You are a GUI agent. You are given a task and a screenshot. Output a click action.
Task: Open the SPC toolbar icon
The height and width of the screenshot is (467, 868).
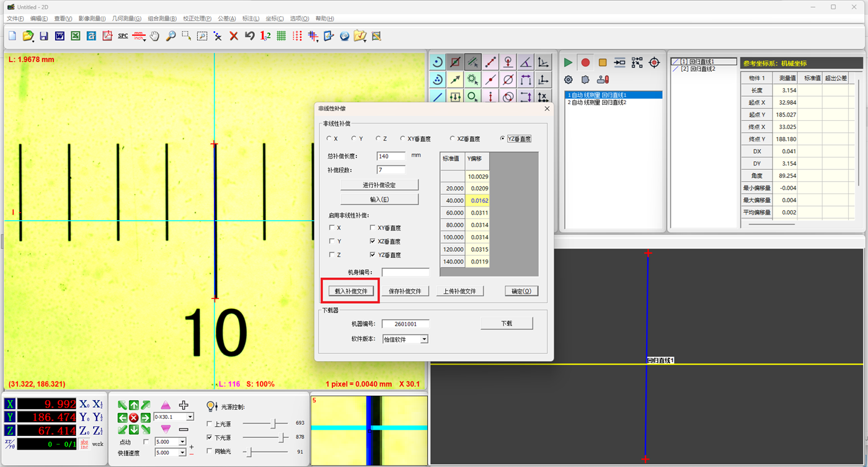(123, 36)
